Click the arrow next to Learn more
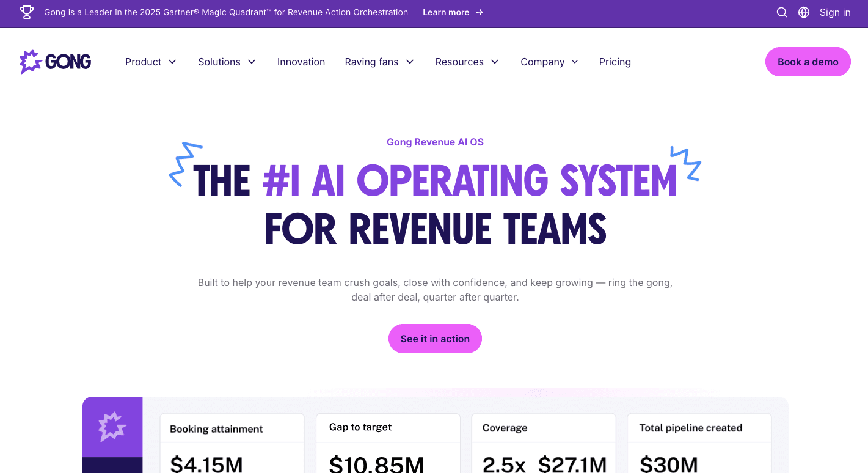Image resolution: width=868 pixels, height=473 pixels. (480, 12)
